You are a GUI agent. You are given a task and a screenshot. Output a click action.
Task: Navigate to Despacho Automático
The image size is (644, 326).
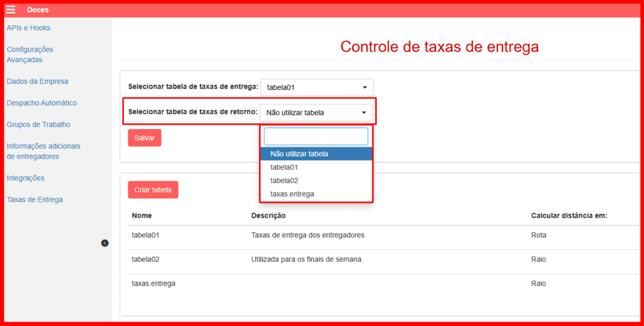pyautogui.click(x=42, y=103)
